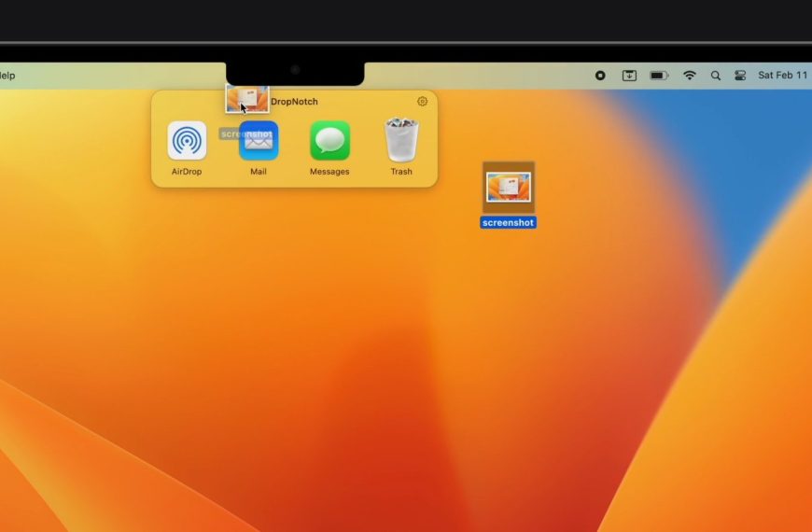Click the screenshot file name label
This screenshot has height=532, width=812.
pos(508,223)
